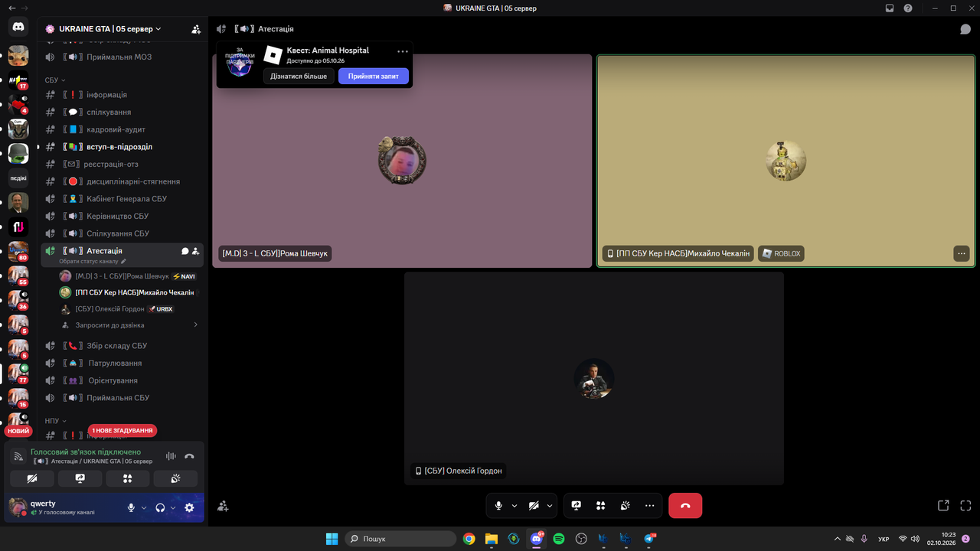Collapse the НПУ channel category

point(55,421)
